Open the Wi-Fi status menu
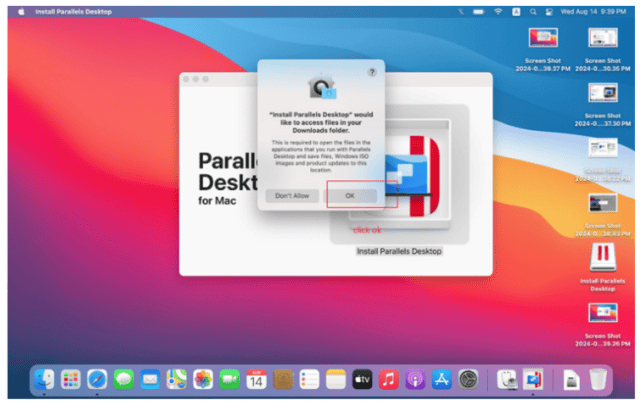Viewport: 640px width, 405px height. pyautogui.click(x=498, y=12)
